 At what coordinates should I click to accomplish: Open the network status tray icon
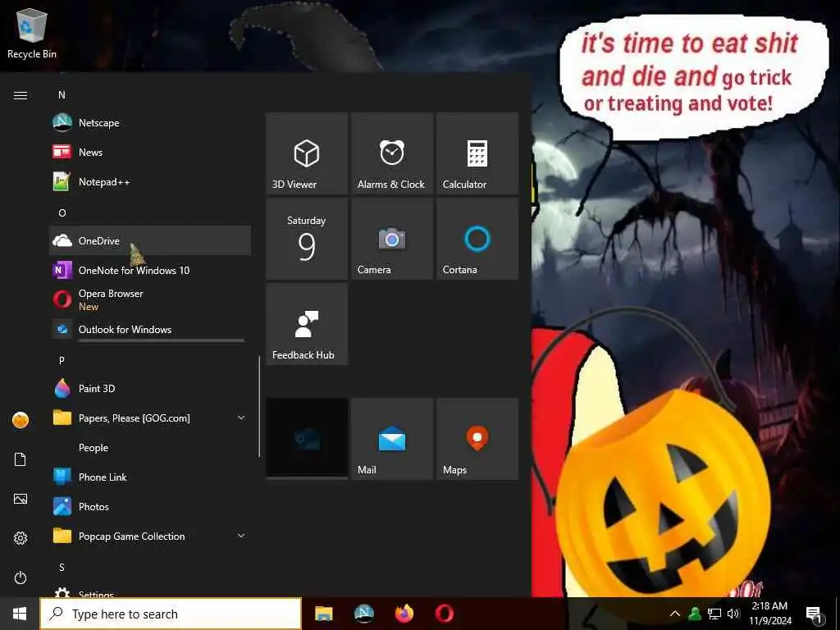pos(714,614)
